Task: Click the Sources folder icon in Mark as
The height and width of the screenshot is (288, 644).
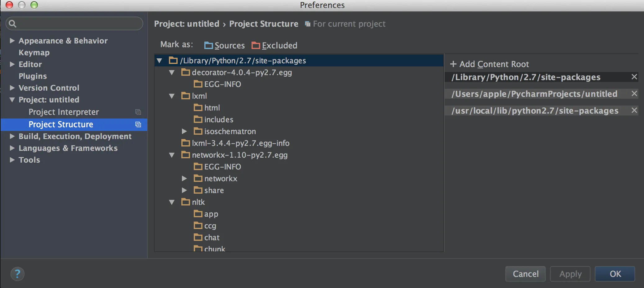Action: click(208, 46)
